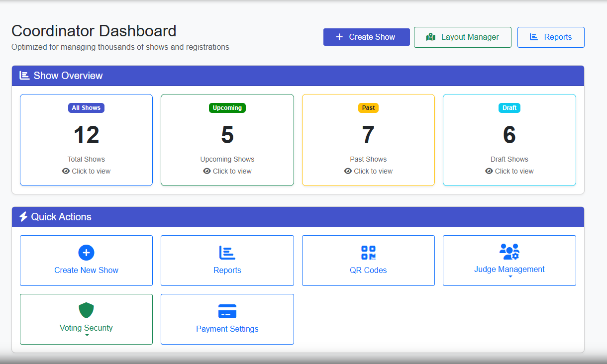
Task: Click the credit card icon above Payment Settings
Action: [227, 311]
